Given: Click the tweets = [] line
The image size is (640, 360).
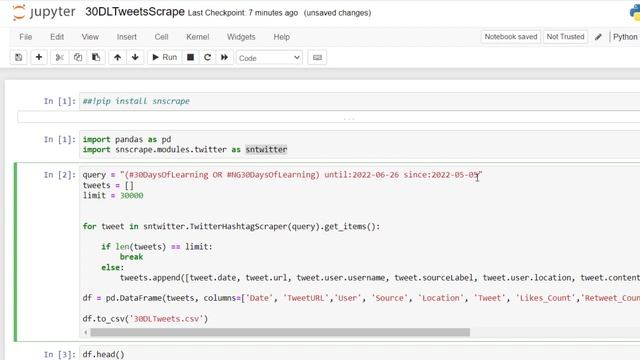Looking at the screenshot, I should (108, 185).
